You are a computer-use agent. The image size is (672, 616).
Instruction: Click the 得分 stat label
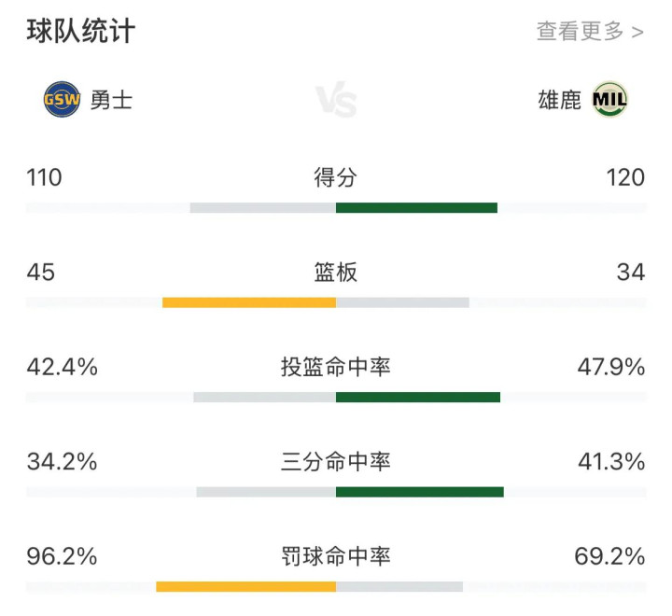coord(336,177)
